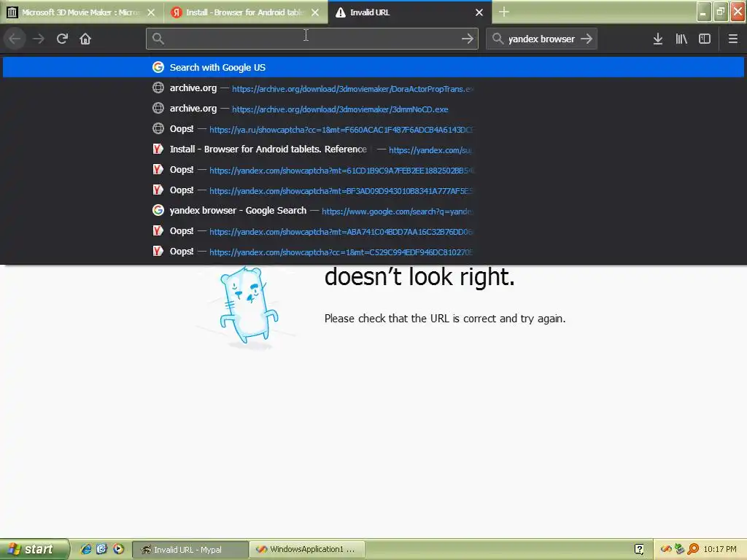Open yandex browser - Google Search suggestion
The image size is (747, 560).
click(x=373, y=211)
